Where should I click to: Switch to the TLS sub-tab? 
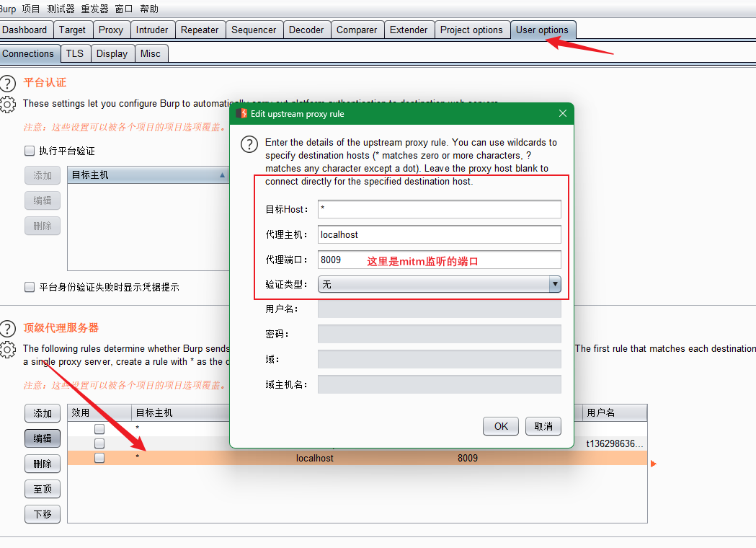[75, 53]
